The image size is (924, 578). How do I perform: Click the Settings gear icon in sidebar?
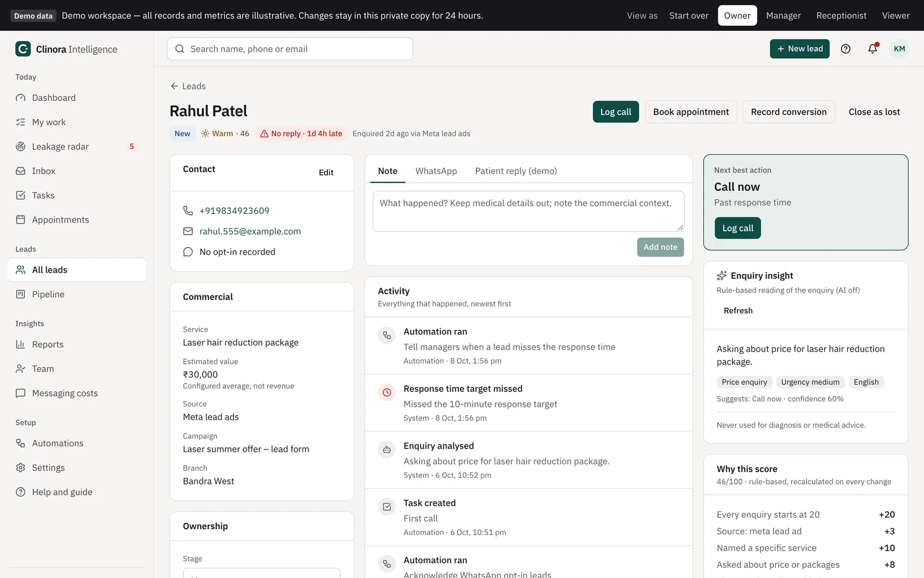[x=21, y=468]
